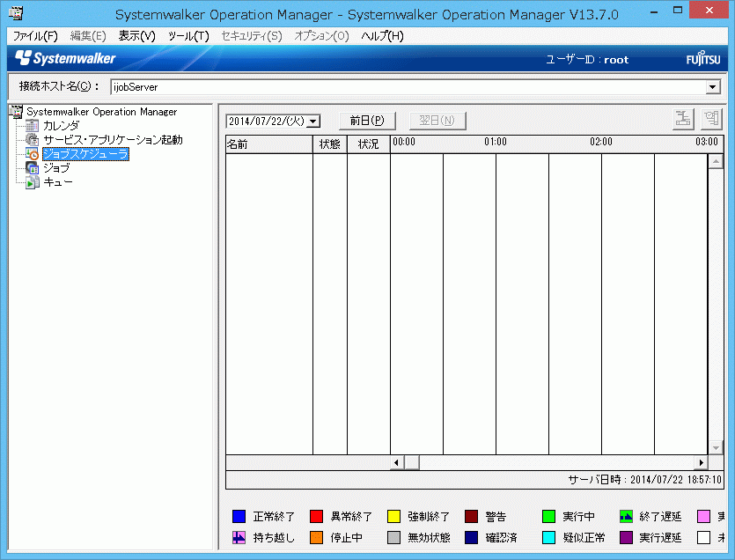Click the 名前 column header
This screenshot has height=560, width=735.
click(269, 144)
